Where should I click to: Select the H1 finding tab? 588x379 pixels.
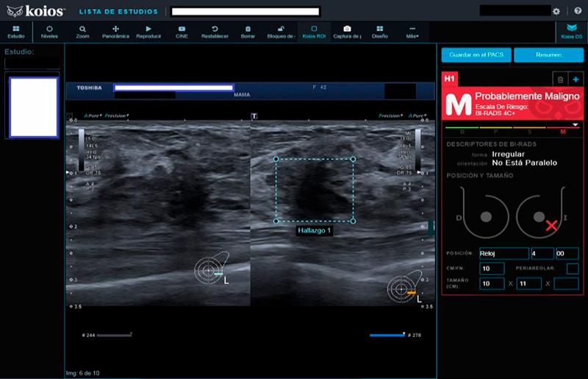pos(450,77)
